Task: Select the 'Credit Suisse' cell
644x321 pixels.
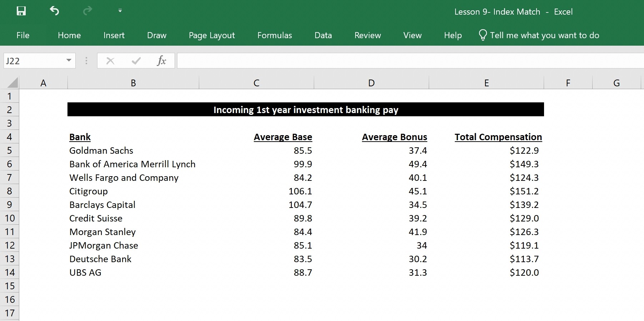Action: [133, 218]
